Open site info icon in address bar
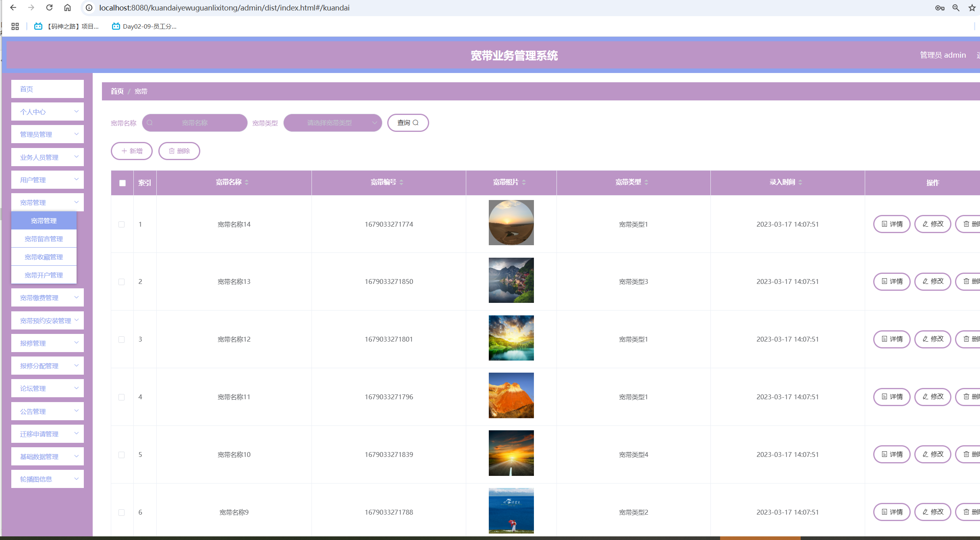 click(89, 8)
